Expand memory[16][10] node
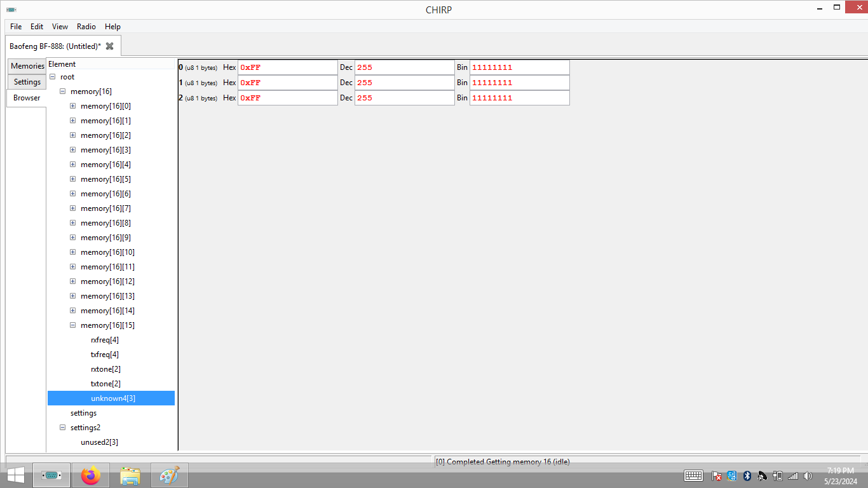The height and width of the screenshot is (488, 868). coord(73,252)
